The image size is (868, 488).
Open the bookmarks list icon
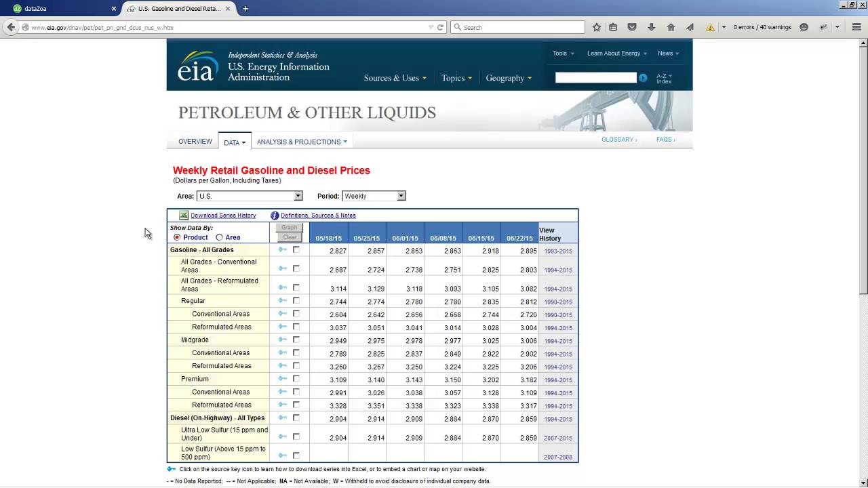(613, 27)
